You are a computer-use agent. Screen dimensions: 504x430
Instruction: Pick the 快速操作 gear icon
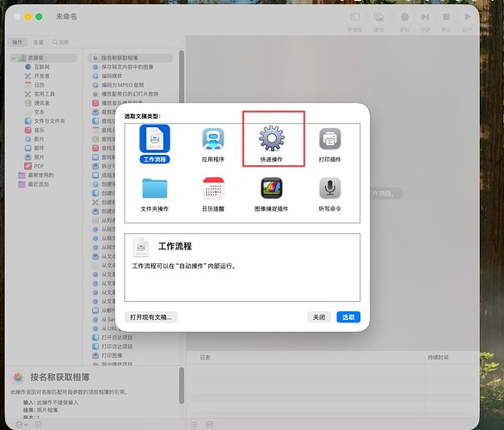click(272, 138)
